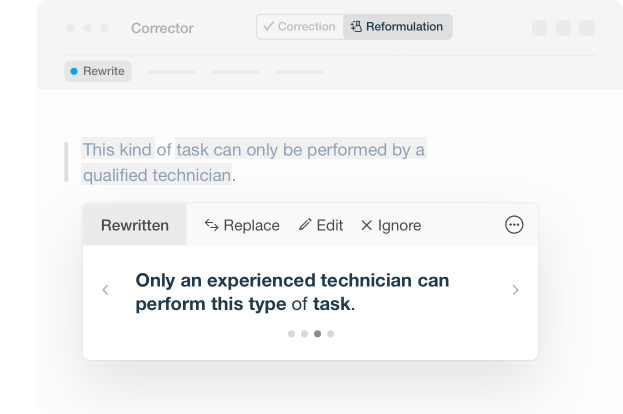Click the highlighted phrase "This kind of"
The width and height of the screenshot is (623, 414).
126,150
